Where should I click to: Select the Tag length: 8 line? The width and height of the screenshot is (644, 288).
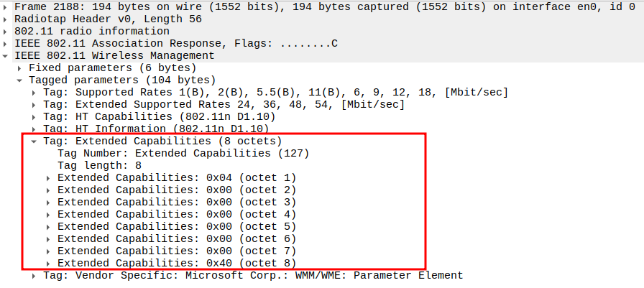coord(99,165)
